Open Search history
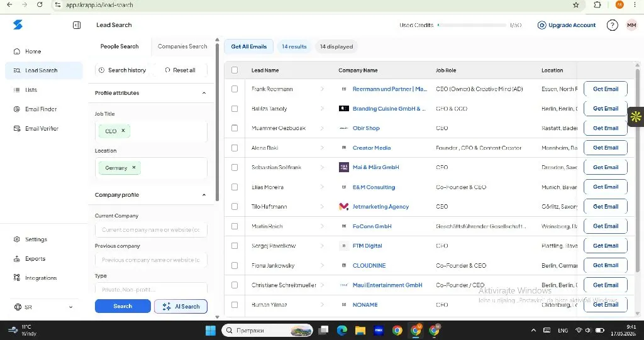Viewport: 644px width, 340px height. [x=123, y=70]
